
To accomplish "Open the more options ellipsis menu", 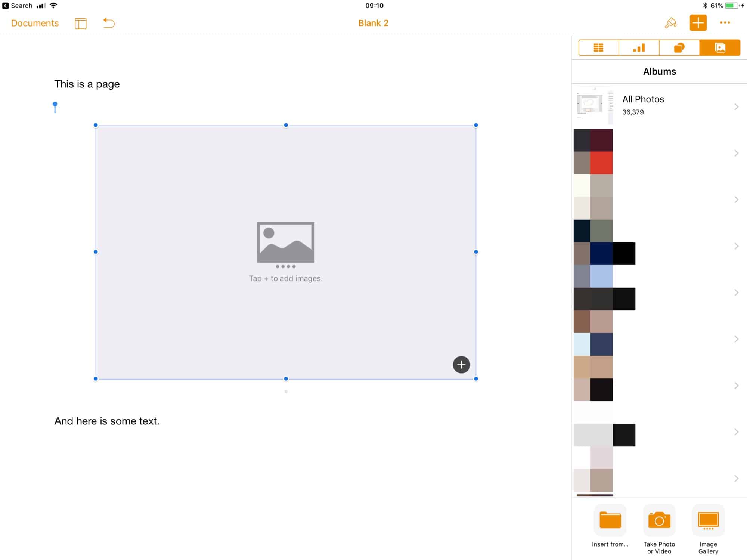I will (x=725, y=23).
